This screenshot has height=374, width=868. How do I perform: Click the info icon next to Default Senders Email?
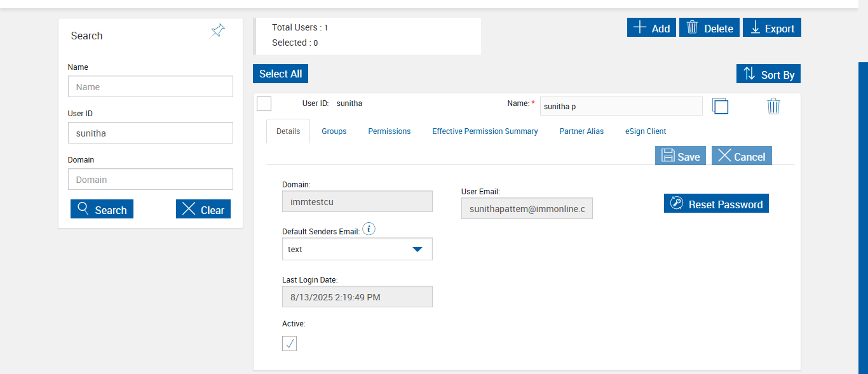point(369,229)
